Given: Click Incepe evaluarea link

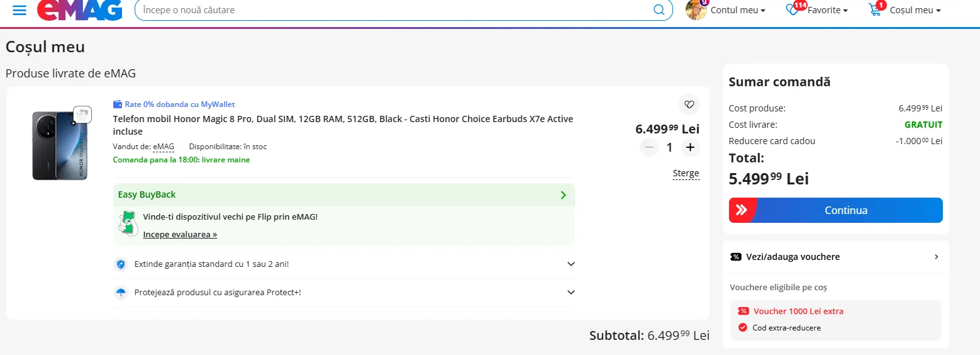Looking at the screenshot, I should (180, 234).
